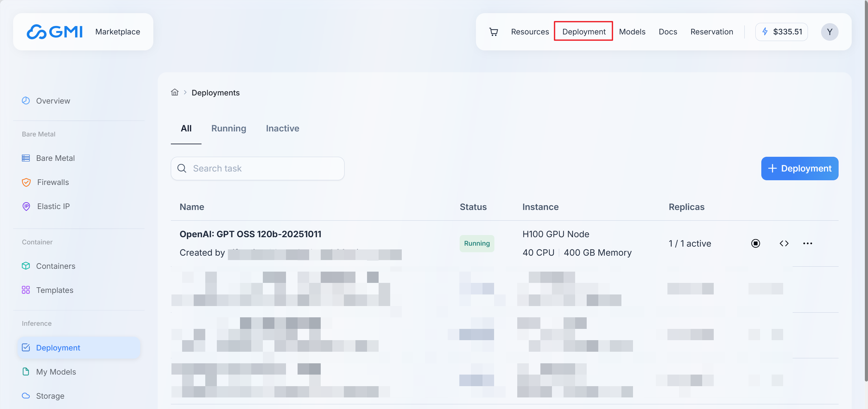The height and width of the screenshot is (409, 868).
Task: Go to Overview in sidebar
Action: pyautogui.click(x=53, y=101)
